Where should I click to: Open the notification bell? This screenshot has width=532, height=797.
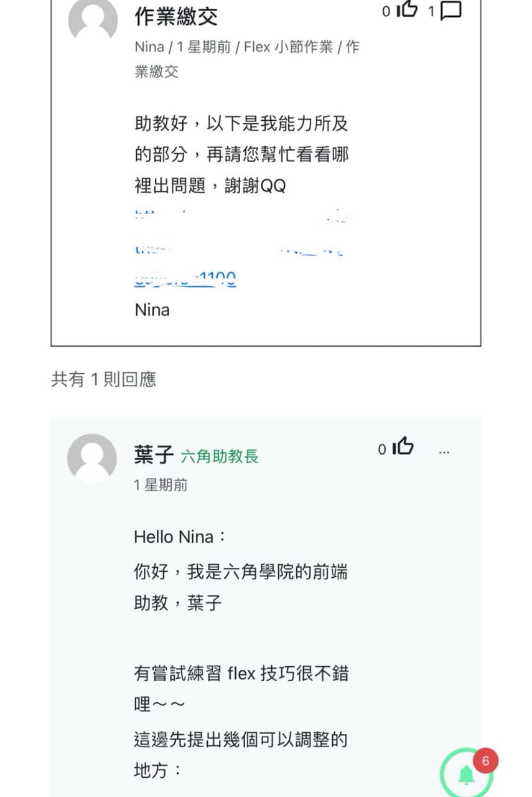tap(466, 775)
